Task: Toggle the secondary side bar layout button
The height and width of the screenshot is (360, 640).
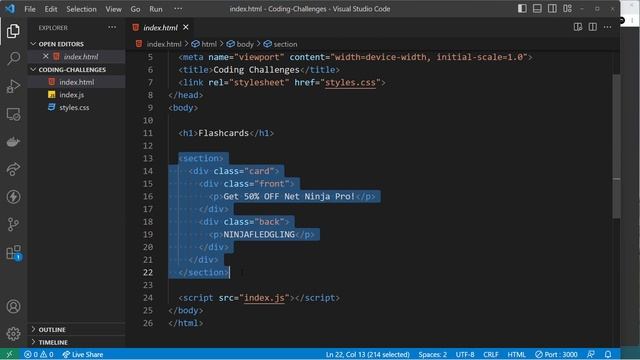Action: [552, 9]
